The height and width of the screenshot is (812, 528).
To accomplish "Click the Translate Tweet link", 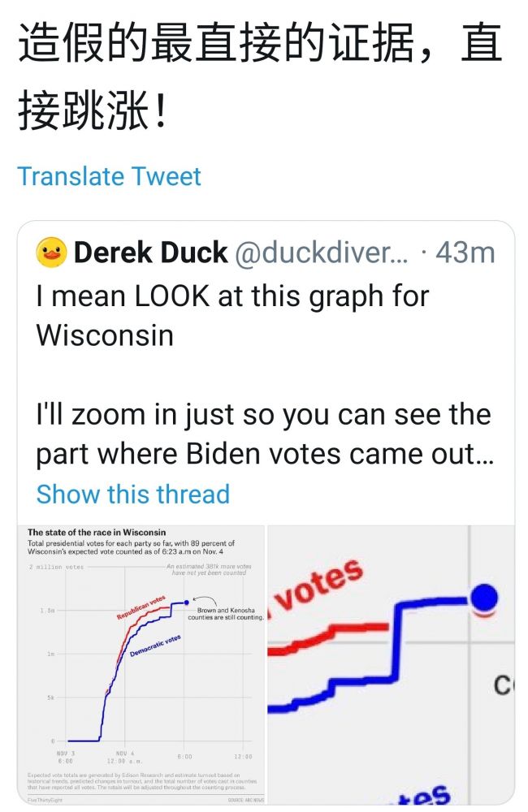I will [109, 176].
